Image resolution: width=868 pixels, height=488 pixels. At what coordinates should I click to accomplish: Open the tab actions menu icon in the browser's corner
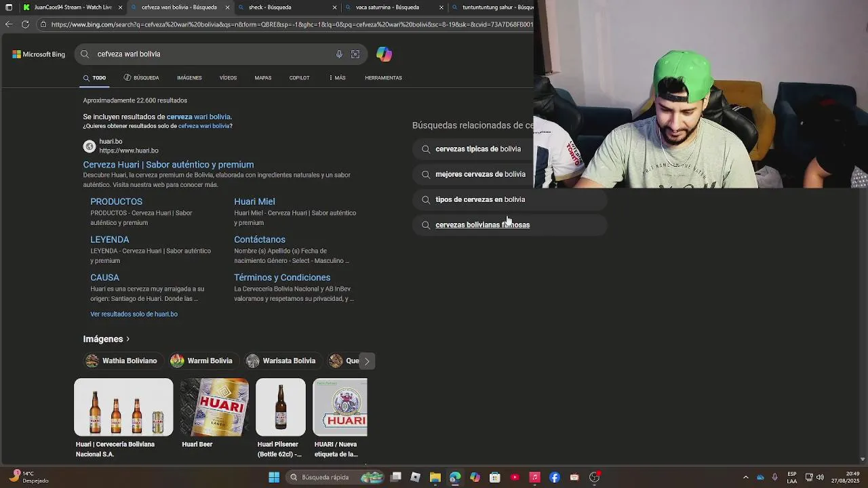click(x=9, y=7)
